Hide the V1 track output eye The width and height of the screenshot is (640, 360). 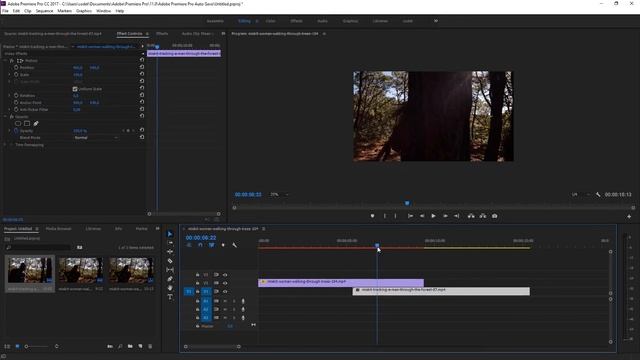pyautogui.click(x=225, y=291)
